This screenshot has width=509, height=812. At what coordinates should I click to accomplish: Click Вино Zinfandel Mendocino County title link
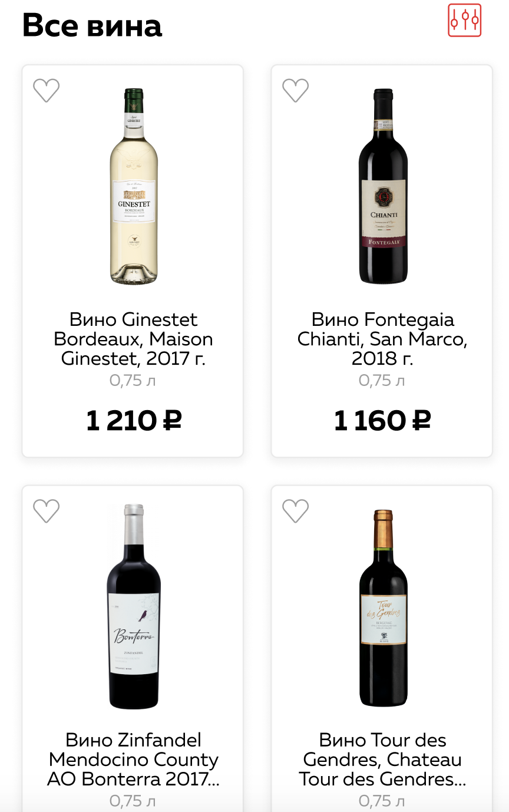click(133, 760)
